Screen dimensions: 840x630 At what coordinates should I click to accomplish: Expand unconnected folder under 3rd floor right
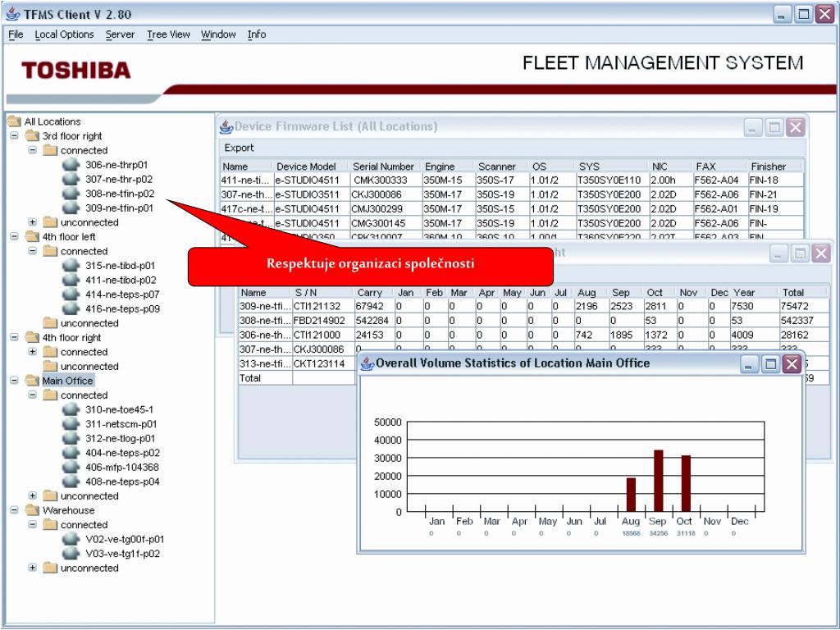tap(33, 222)
